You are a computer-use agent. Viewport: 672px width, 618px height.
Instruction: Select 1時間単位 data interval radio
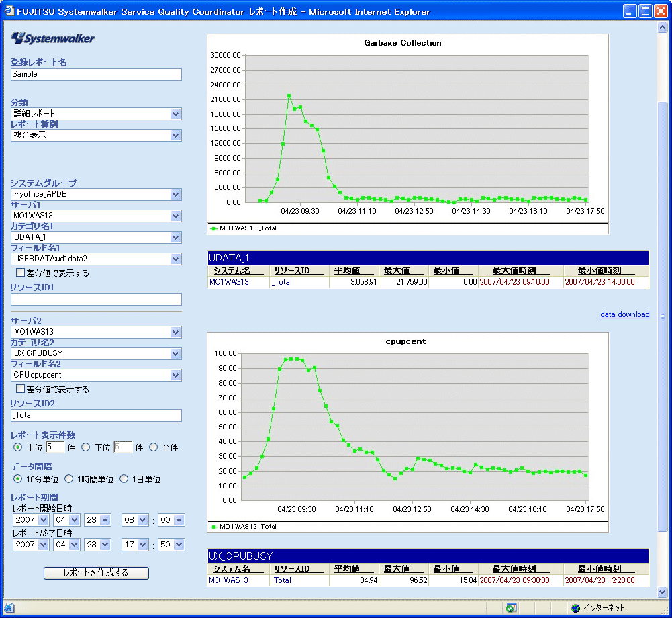(x=68, y=479)
